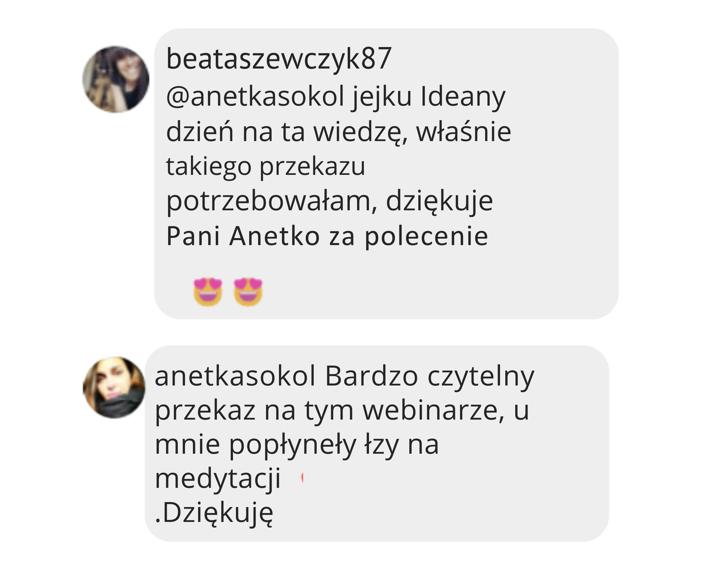728x563 pixels.
Task: Click anetkasokol username in second comment
Action: 235,377
